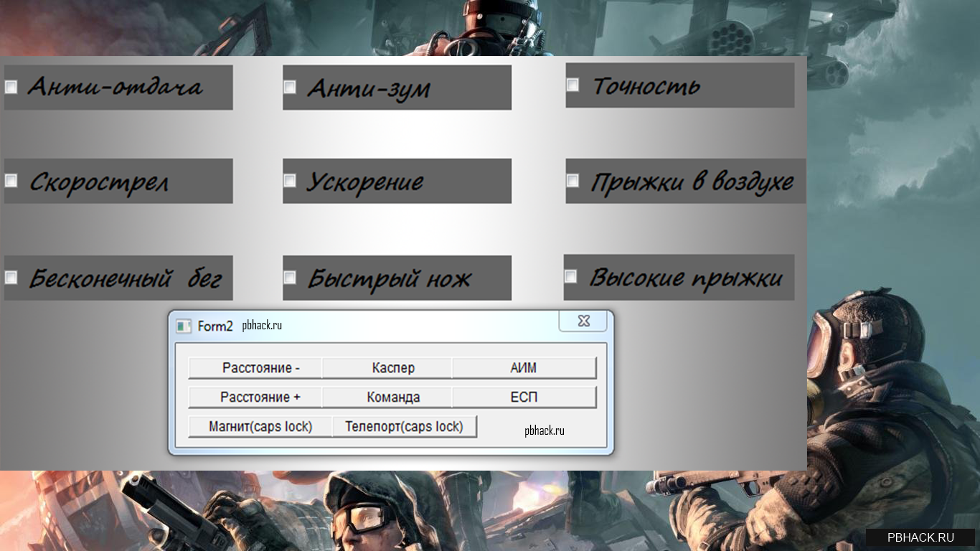Check the Быстрый нож option
Image resolution: width=980 pixels, height=551 pixels.
(x=290, y=278)
